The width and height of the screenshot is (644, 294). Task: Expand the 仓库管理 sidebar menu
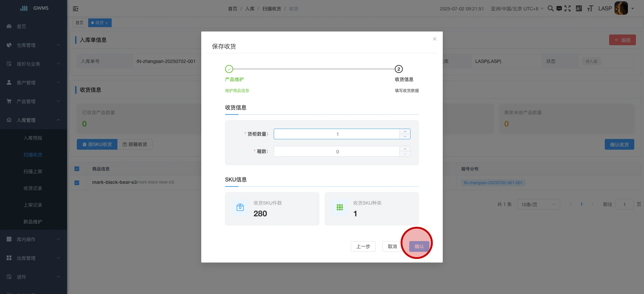(x=34, y=45)
